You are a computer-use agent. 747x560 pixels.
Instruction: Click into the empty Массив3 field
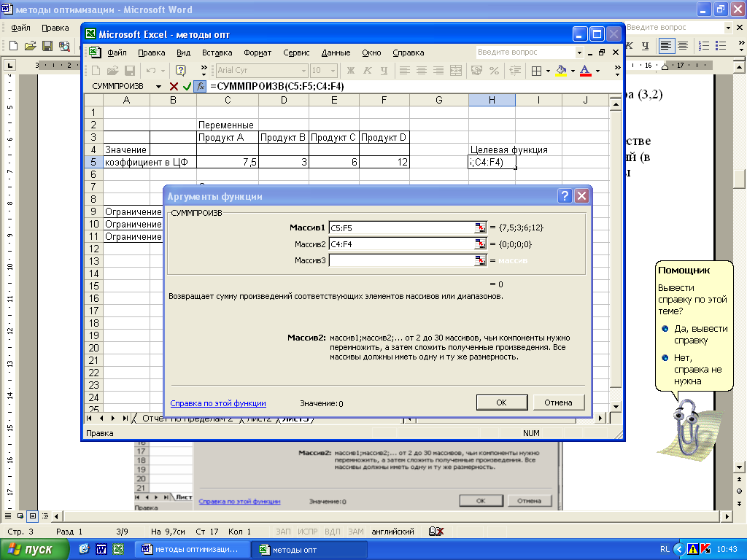pos(402,260)
